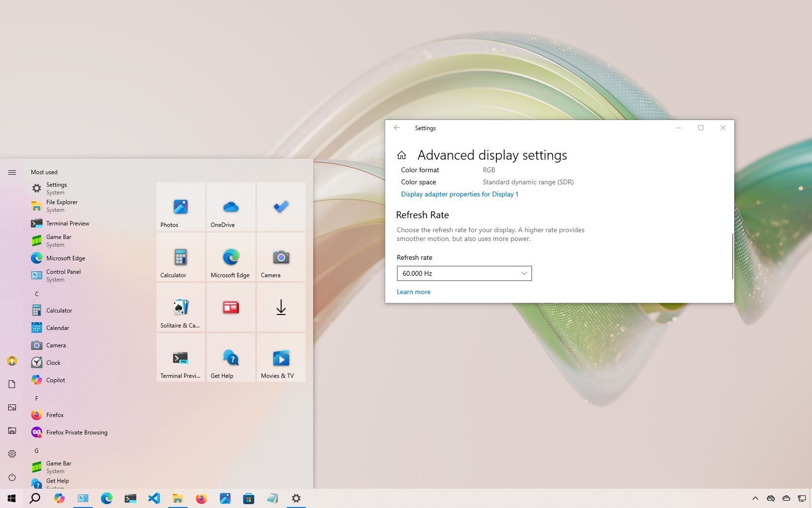Click the OneDrive cloud icon in system tray

pyautogui.click(x=786, y=498)
